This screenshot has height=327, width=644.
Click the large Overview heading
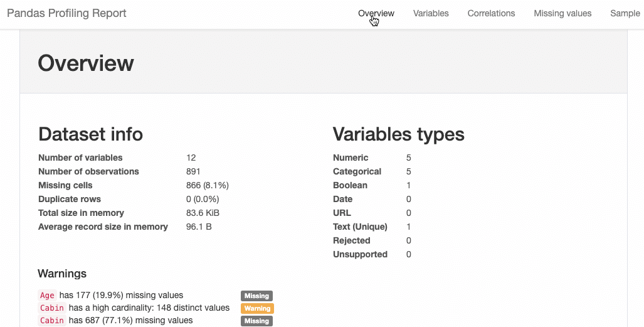coord(86,63)
